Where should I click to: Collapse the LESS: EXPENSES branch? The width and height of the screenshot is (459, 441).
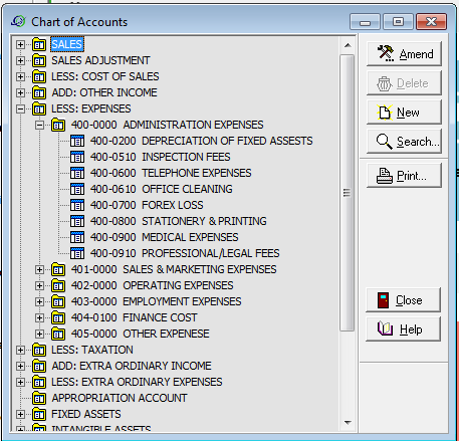click(x=20, y=109)
